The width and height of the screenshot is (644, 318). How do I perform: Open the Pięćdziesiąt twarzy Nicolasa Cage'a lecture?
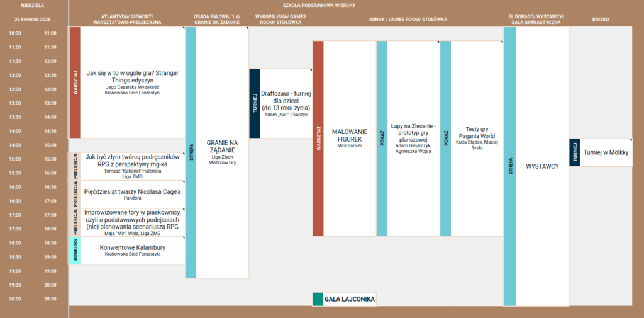(x=133, y=194)
